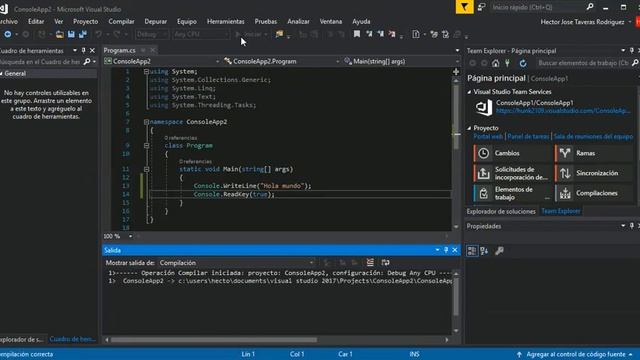Open the Depurar menu

click(156, 21)
